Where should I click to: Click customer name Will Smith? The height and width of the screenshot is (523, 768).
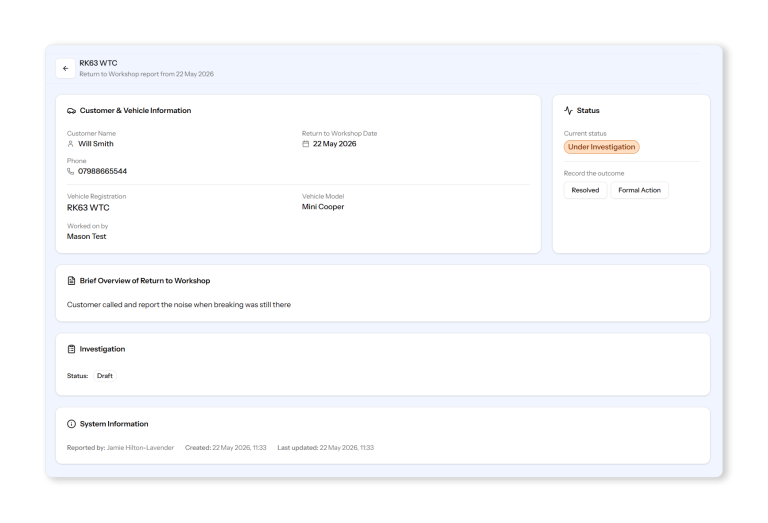tap(96, 144)
